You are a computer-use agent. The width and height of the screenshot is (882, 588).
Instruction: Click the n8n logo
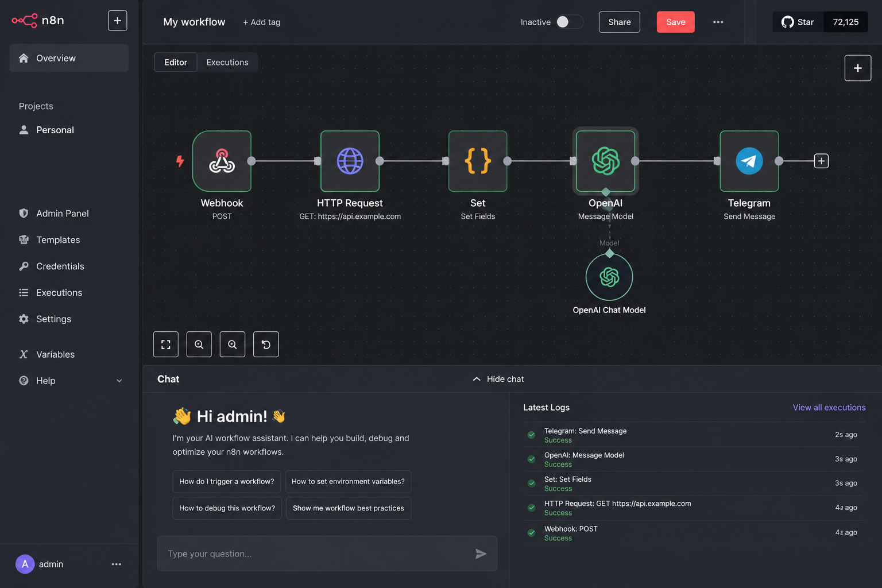coord(38,21)
